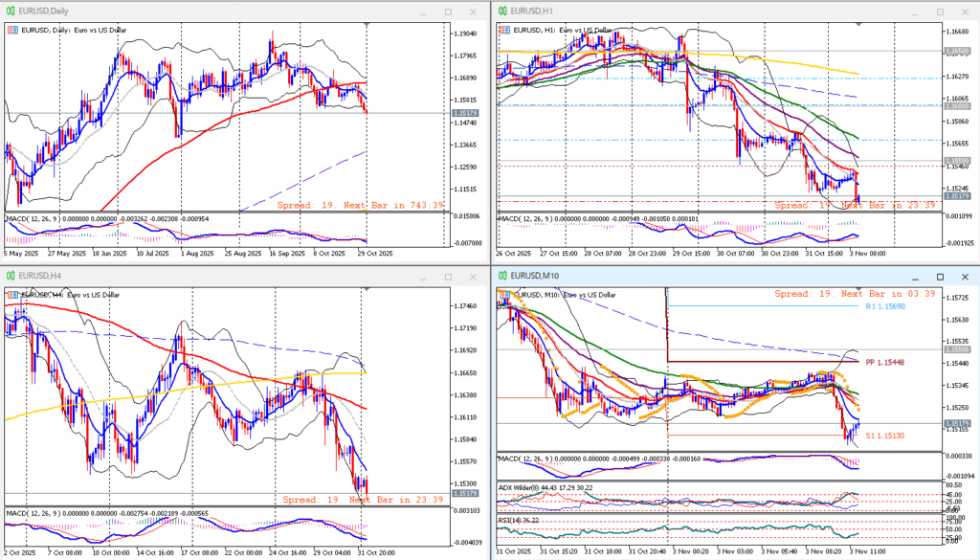
Task: Click the chart shift triangle on Daily chart
Action: [x=368, y=25]
